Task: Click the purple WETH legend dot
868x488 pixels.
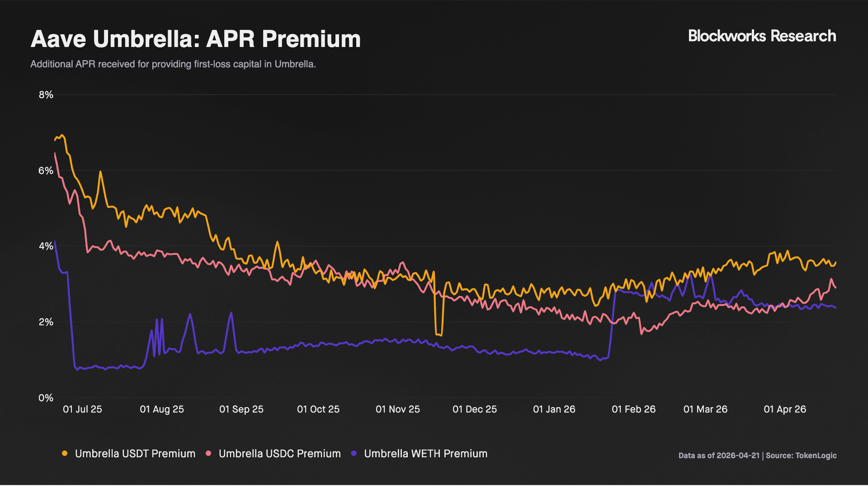Action: (x=354, y=453)
